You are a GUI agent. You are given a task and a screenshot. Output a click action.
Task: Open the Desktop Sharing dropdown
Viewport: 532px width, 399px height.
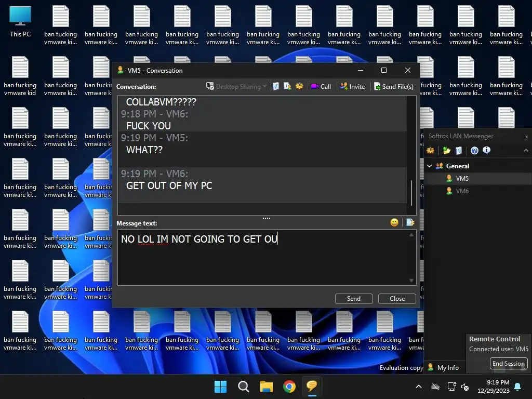pyautogui.click(x=236, y=87)
